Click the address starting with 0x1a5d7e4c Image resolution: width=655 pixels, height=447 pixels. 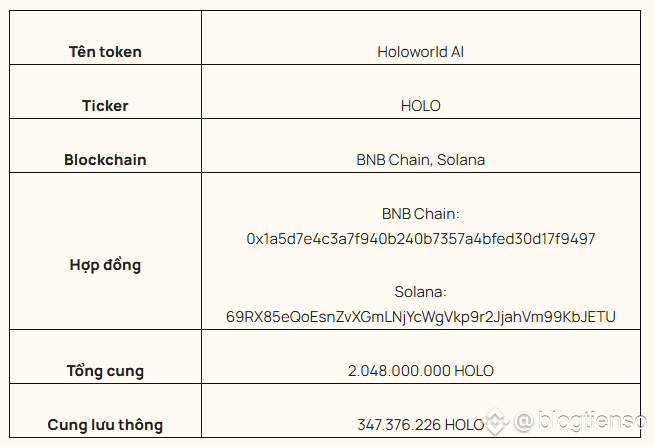421,239
